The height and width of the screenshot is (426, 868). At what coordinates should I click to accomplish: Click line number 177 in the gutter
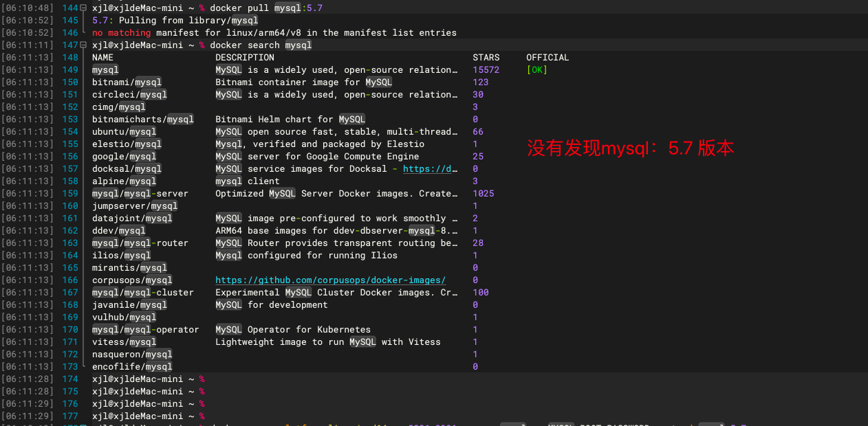pyautogui.click(x=70, y=416)
